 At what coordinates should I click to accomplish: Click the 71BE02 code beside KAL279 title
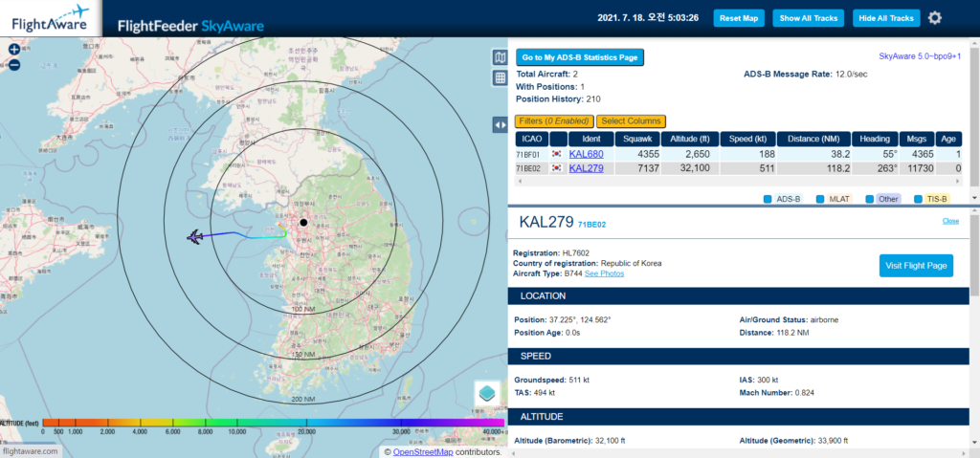pos(591,223)
